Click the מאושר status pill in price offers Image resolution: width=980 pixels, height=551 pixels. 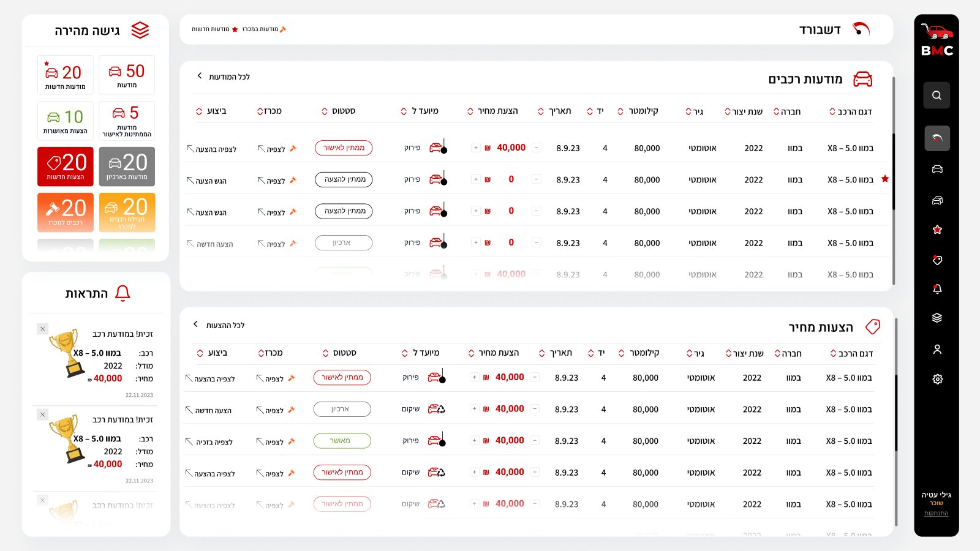[342, 441]
